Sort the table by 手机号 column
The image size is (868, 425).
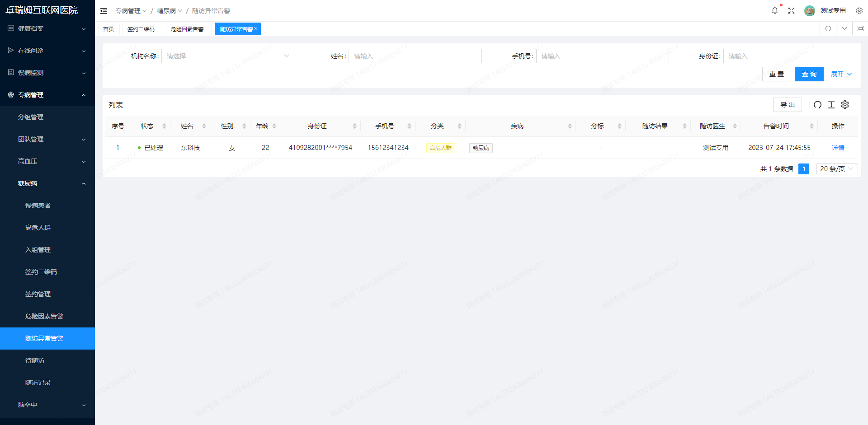pyautogui.click(x=409, y=126)
